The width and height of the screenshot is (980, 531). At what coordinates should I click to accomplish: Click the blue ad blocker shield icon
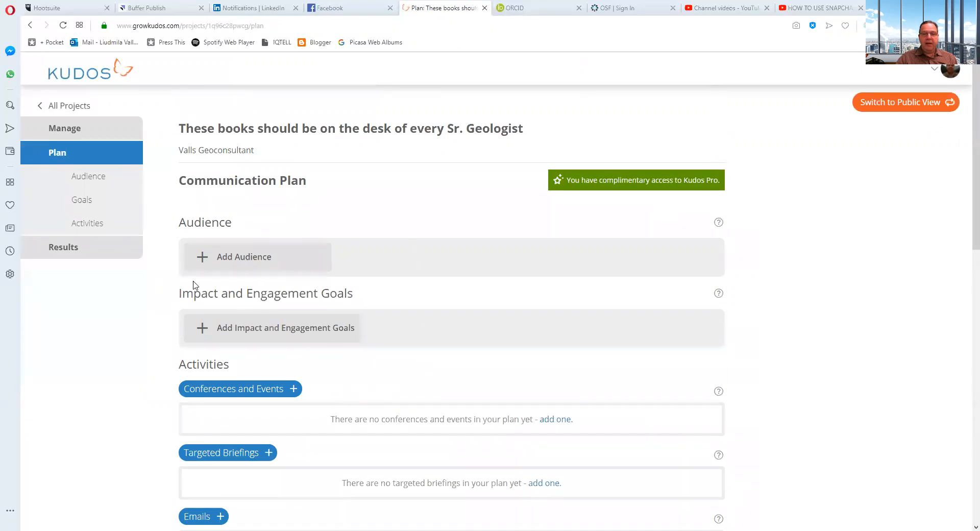(813, 26)
